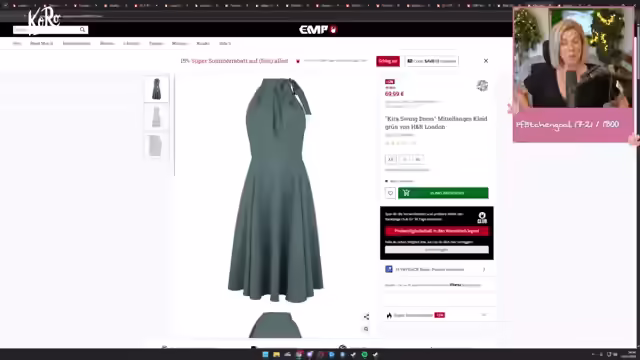Viewport: 640px width, 360px height.
Task: Click the grey login button in club box
Action: pyautogui.click(x=437, y=249)
